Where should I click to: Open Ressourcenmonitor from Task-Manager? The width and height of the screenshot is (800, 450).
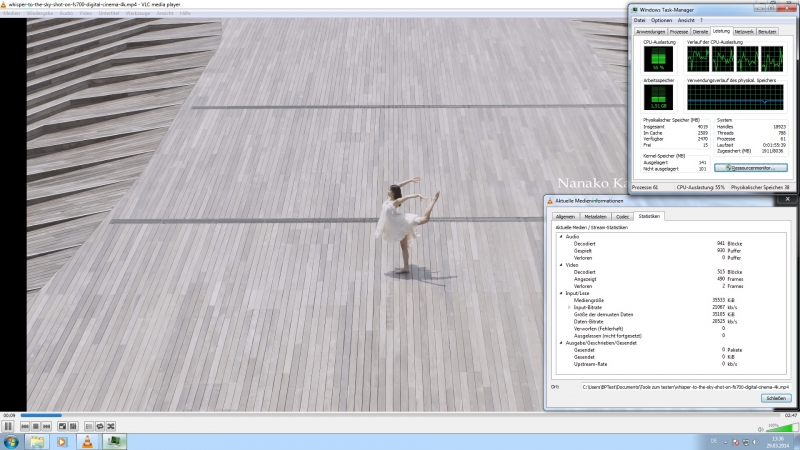751,168
